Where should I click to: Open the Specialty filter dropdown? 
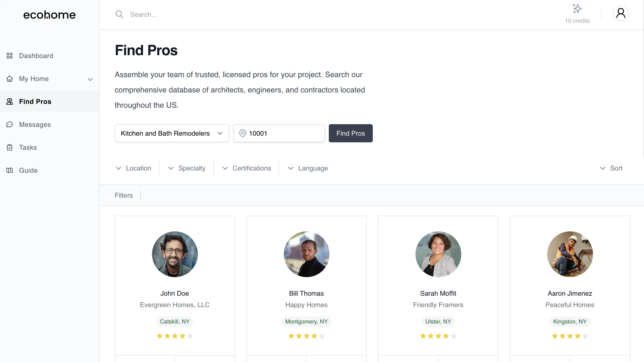[187, 168]
